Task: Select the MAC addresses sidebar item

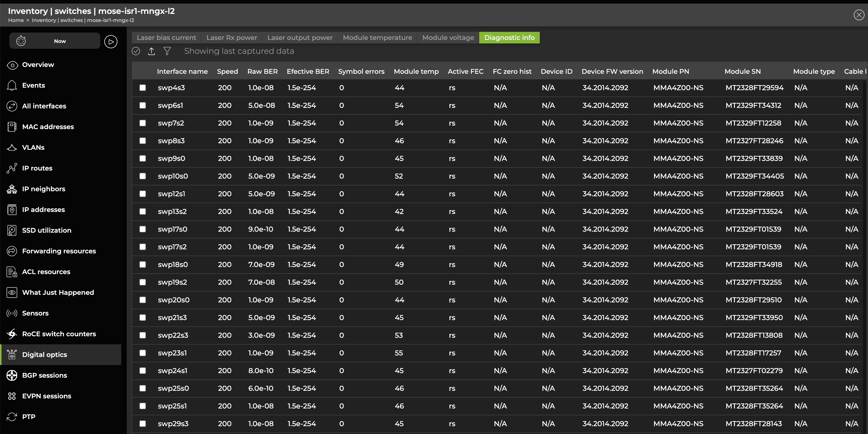Action: (x=47, y=127)
